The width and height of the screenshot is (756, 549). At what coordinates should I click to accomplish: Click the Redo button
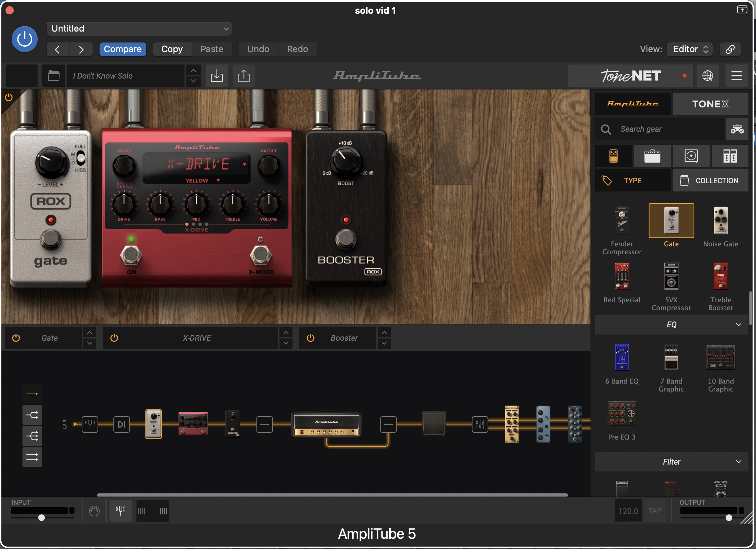(x=297, y=49)
